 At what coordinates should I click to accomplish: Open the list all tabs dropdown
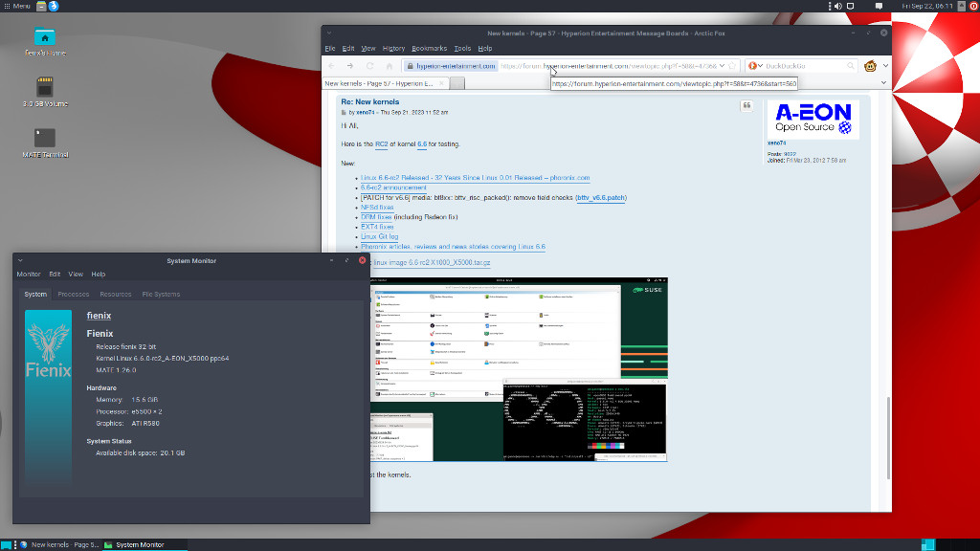(883, 82)
